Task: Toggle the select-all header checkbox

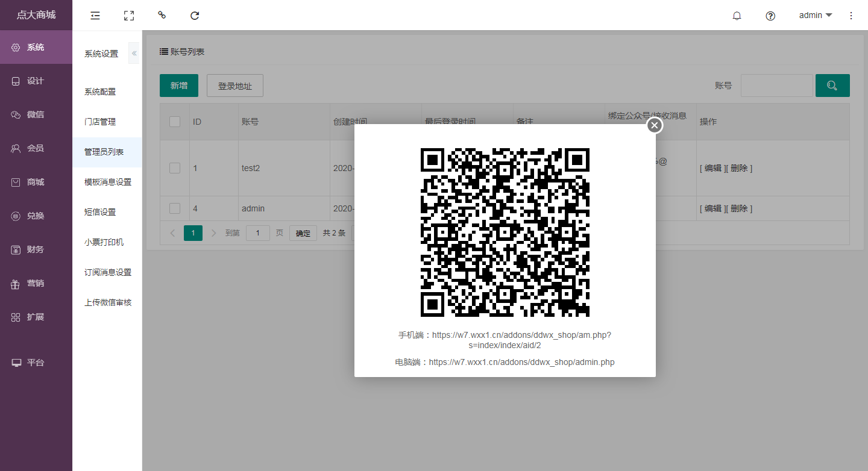Action: tap(175, 122)
